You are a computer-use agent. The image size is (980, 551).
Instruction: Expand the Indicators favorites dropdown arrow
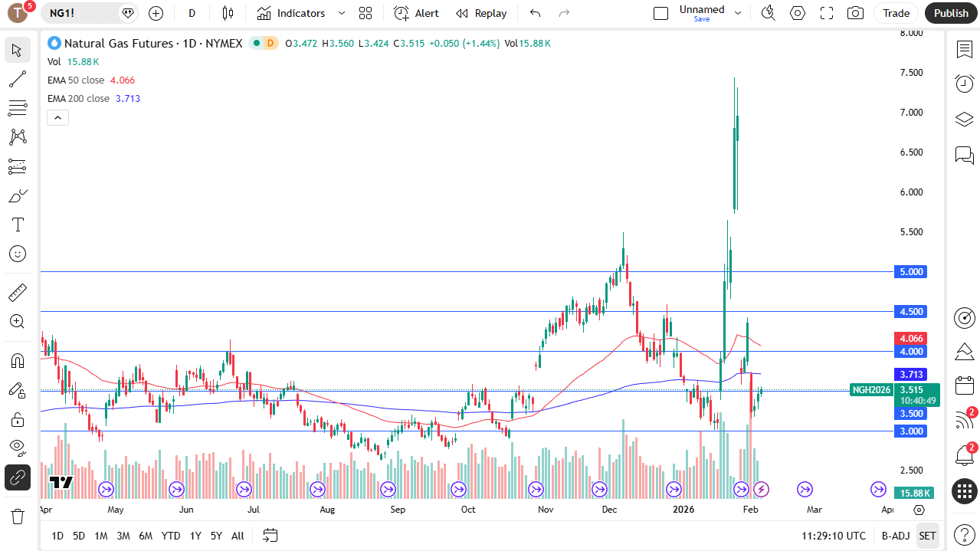point(342,13)
